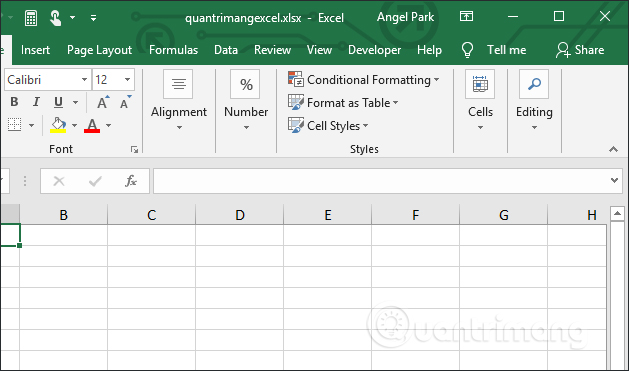Switch to the Page Layout tab
This screenshot has width=629, height=371.
click(x=99, y=50)
